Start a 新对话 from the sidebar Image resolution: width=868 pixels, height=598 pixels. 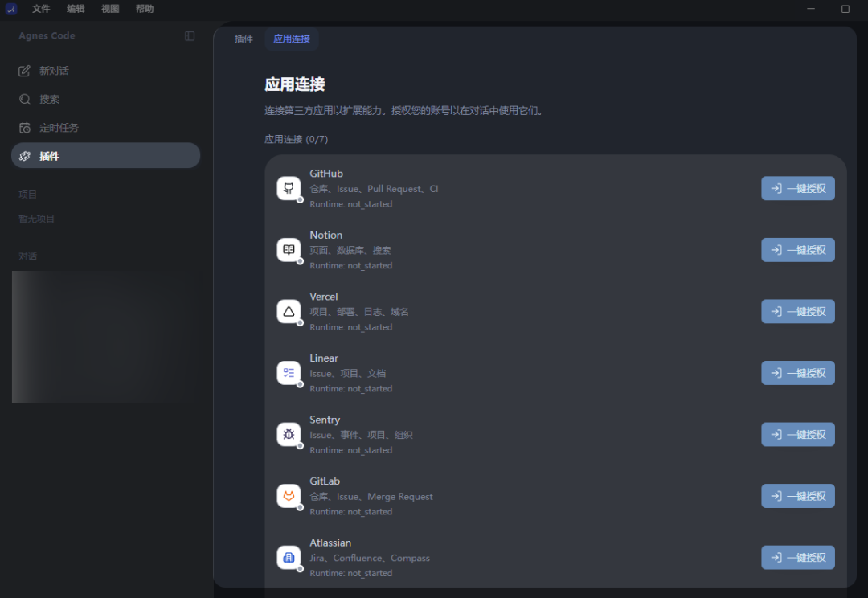[105, 71]
